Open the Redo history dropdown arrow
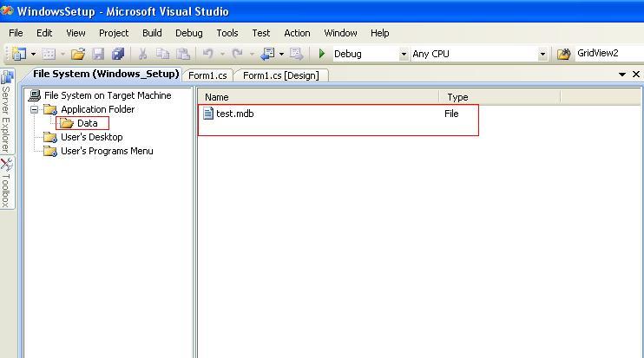This screenshot has height=358, width=644. pyautogui.click(x=252, y=54)
